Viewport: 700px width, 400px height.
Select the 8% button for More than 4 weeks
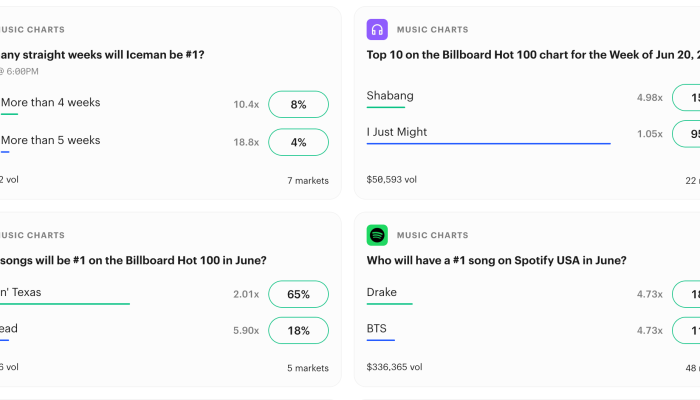pyautogui.click(x=298, y=104)
